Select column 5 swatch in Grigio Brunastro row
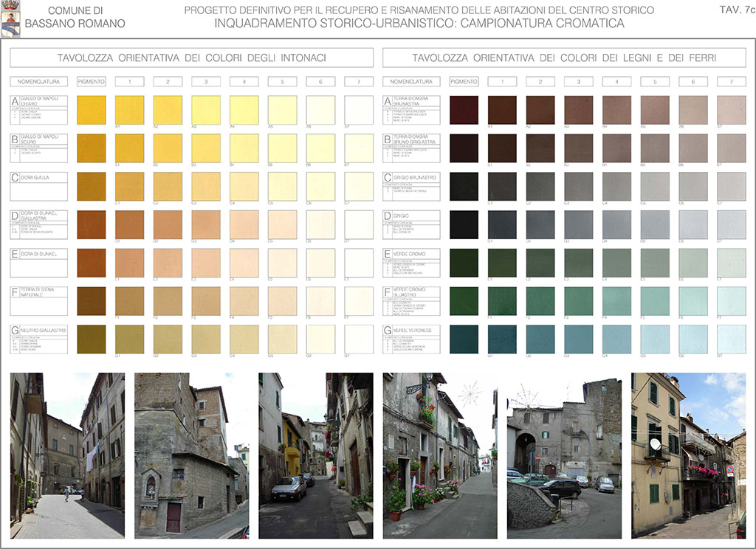The width and height of the screenshot is (756, 549). [x=656, y=187]
